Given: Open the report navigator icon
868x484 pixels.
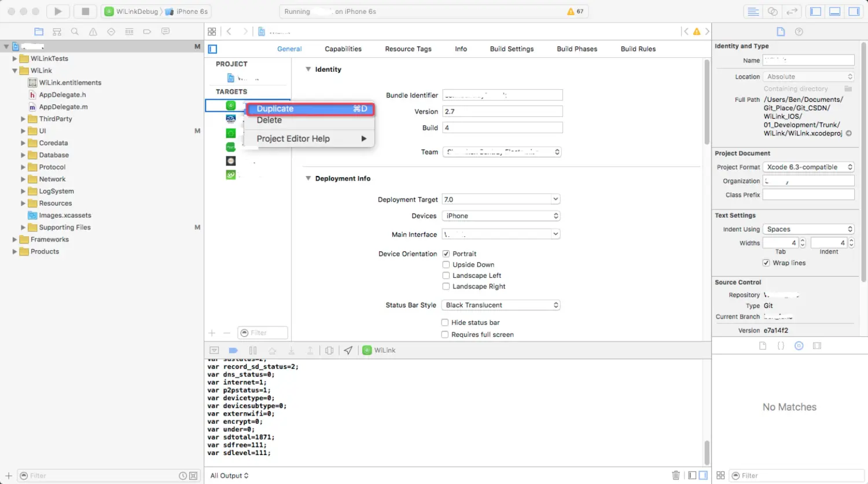Looking at the screenshot, I should click(x=165, y=32).
